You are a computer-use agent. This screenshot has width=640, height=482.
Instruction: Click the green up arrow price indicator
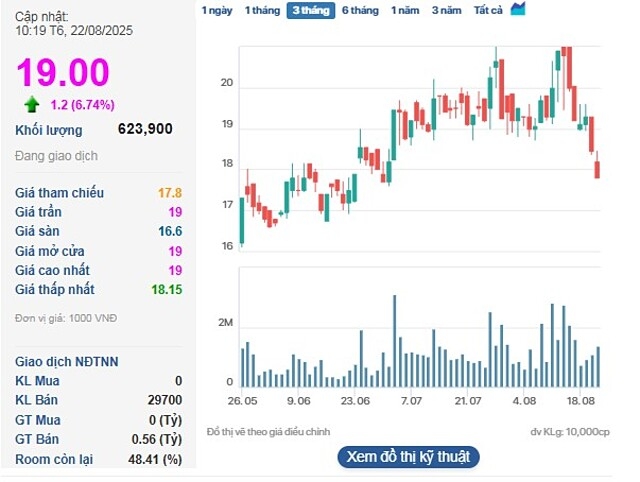[32, 104]
